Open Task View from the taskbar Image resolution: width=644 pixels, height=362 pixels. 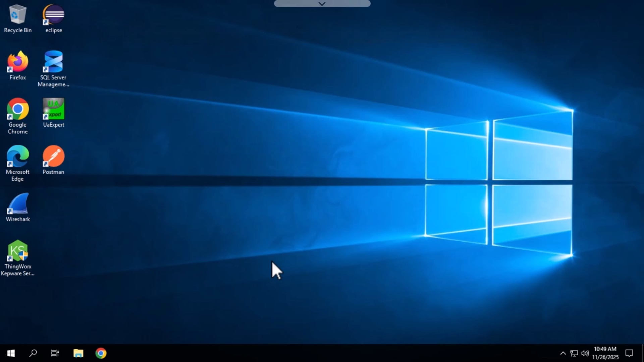pyautogui.click(x=55, y=353)
